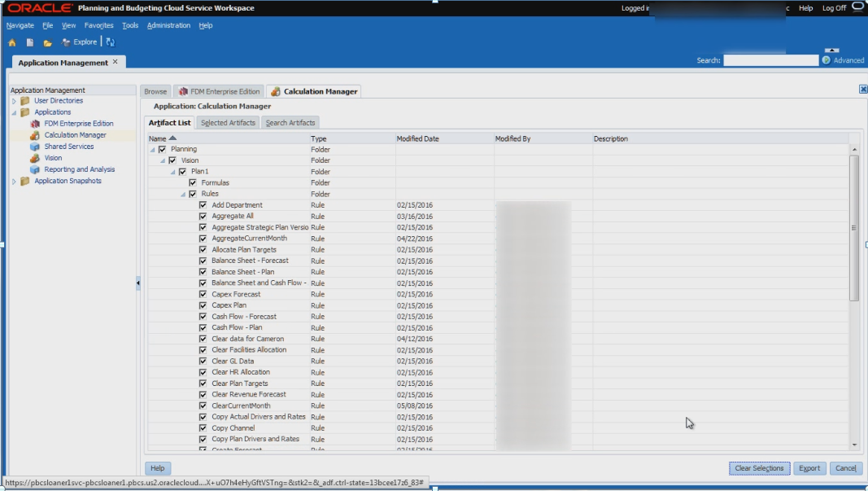868x491 pixels.
Task: Click the artifact list vertical scrollbar thumb
Action: tap(853, 228)
